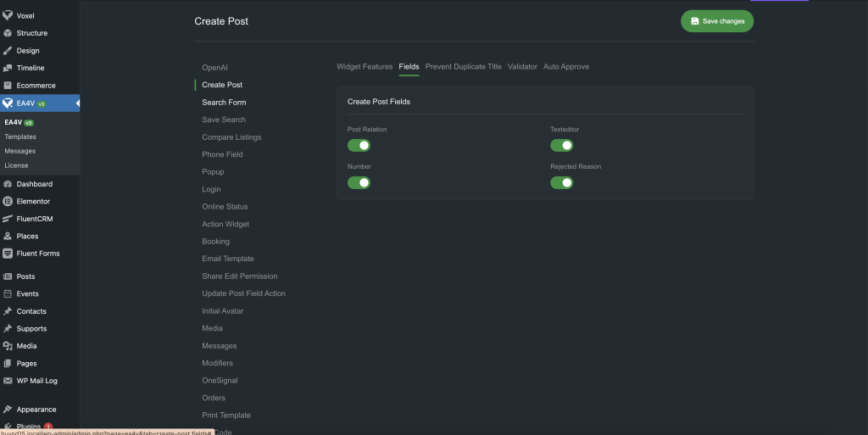Open the OpenAI settings section
Screen dimensions: 868x435
pyautogui.click(x=214, y=68)
